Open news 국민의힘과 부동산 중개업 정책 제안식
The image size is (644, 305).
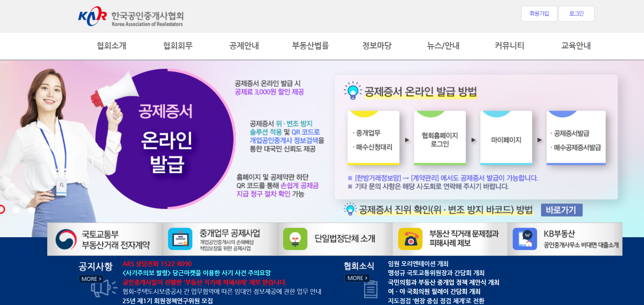click(x=443, y=282)
